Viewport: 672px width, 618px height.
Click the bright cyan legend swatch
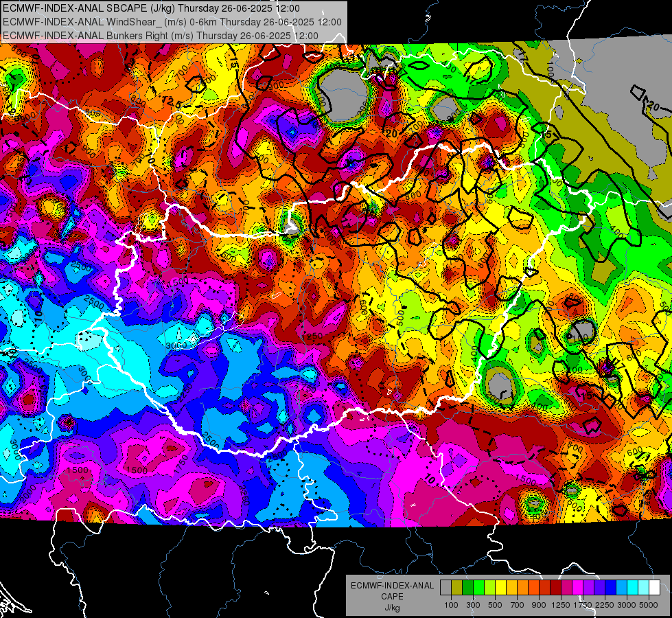point(633,588)
